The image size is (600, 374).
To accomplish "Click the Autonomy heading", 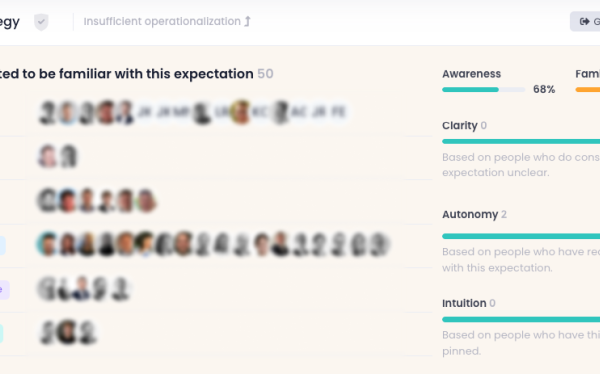I will (x=470, y=214).
